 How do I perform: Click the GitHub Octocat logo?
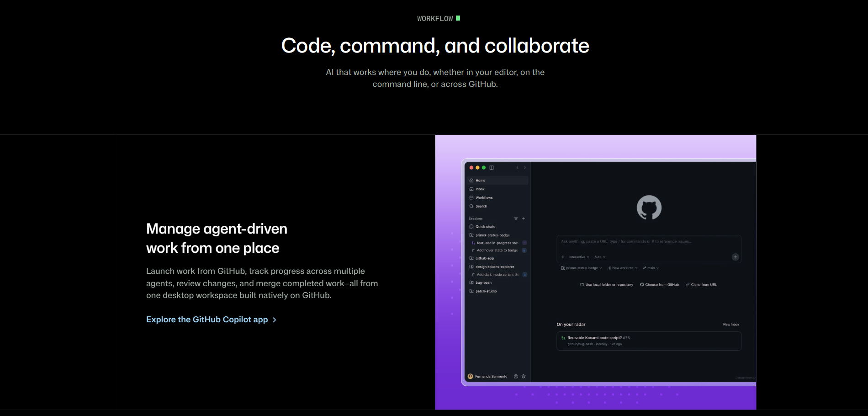(x=649, y=208)
